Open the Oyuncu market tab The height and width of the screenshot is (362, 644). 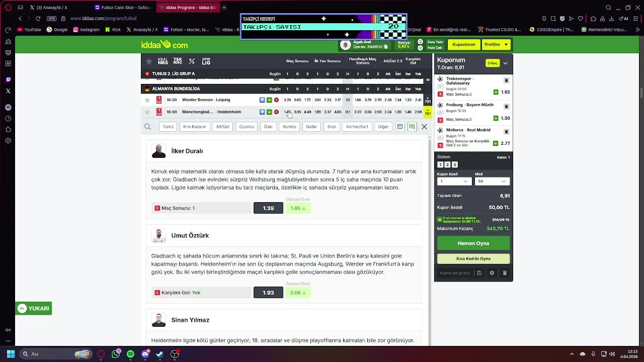247,127
